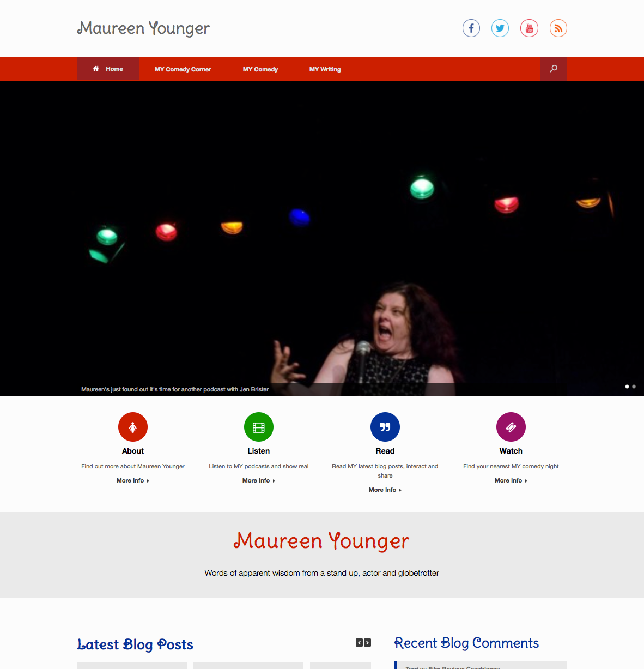
Task: Go to previous blog posts arrow
Action: (360, 643)
